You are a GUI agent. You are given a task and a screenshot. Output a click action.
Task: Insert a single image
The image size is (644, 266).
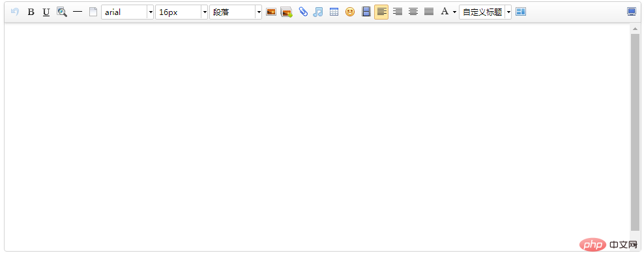coord(271,12)
